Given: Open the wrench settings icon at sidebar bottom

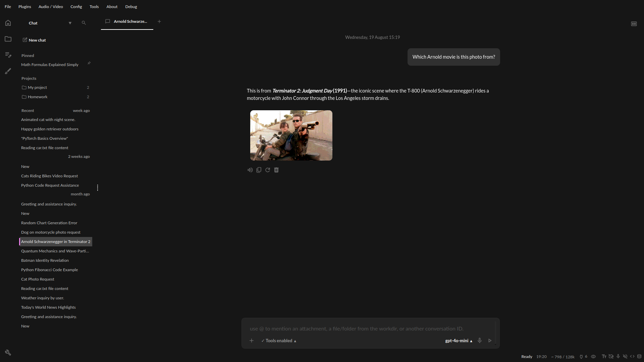Looking at the screenshot, I should tap(8, 353).
